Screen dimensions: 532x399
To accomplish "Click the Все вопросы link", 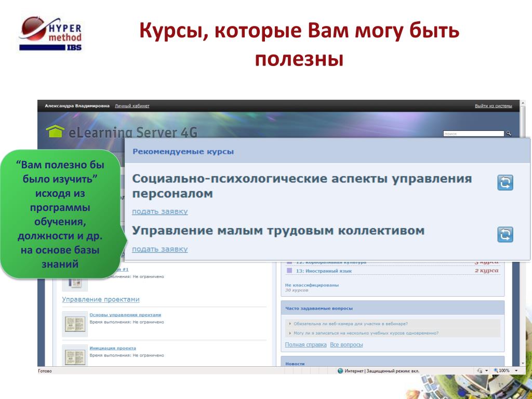I will pyautogui.click(x=347, y=345).
